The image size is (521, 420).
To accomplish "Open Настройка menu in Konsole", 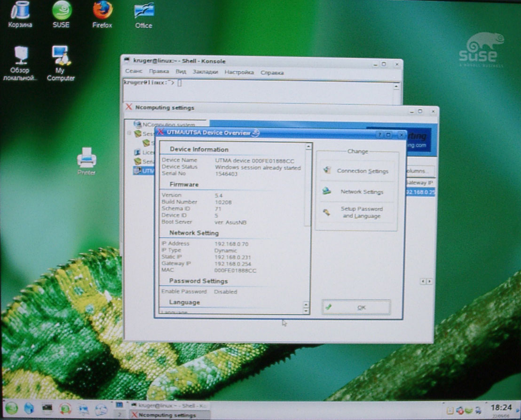I will tap(239, 72).
